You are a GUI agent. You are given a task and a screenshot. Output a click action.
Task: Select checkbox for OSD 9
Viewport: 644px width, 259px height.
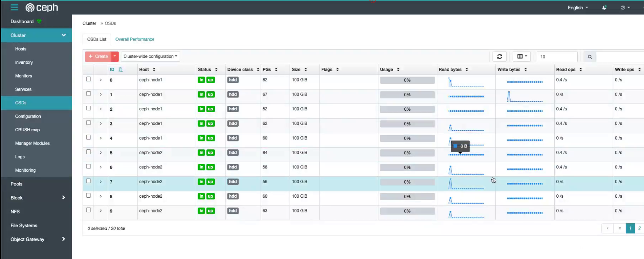click(x=88, y=210)
